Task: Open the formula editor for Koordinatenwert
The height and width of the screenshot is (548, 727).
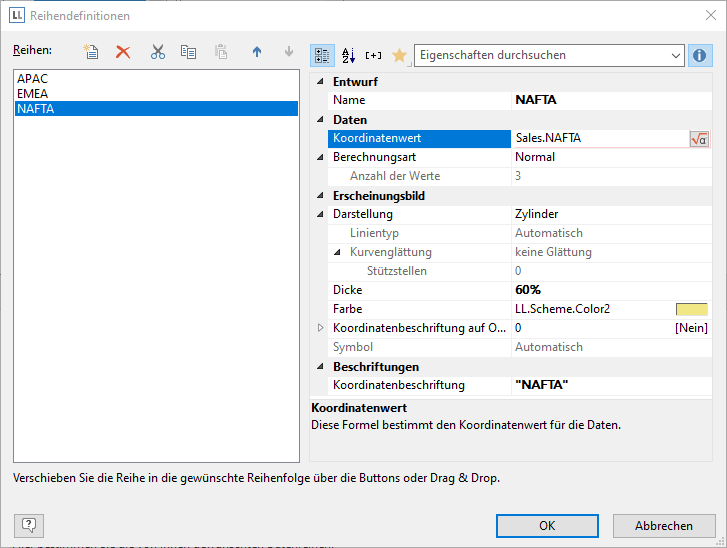Action: [x=699, y=139]
